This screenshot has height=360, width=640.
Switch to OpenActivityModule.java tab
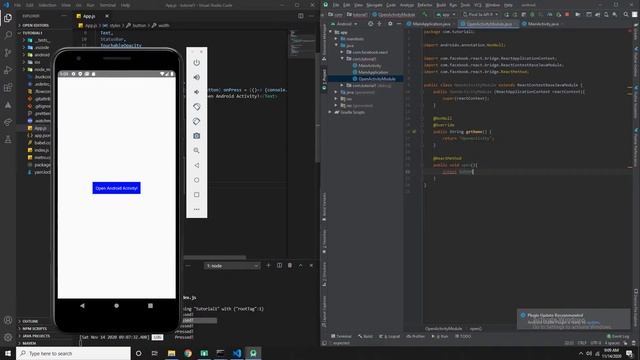tap(489, 24)
